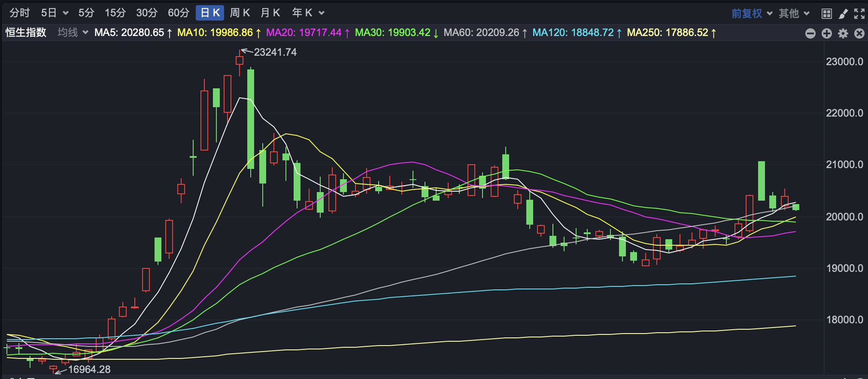
Task: Click the 20000.0 axis label
Action: click(844, 217)
